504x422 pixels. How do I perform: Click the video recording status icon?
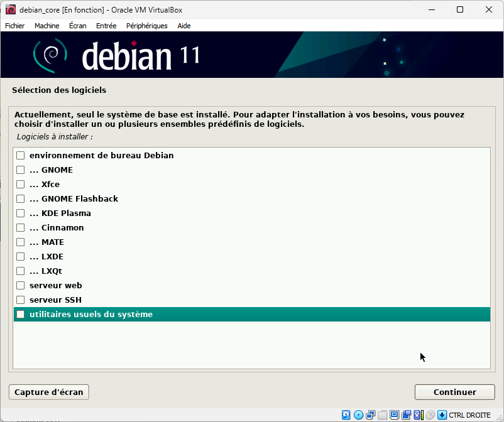tap(407, 415)
